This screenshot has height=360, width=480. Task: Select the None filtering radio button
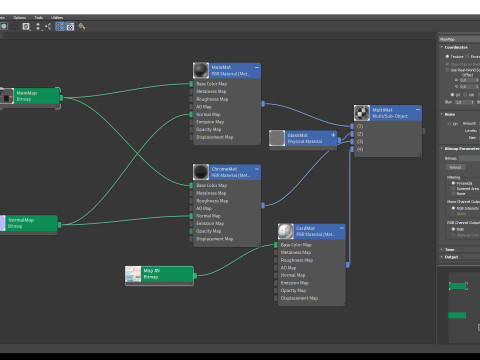(x=453, y=194)
